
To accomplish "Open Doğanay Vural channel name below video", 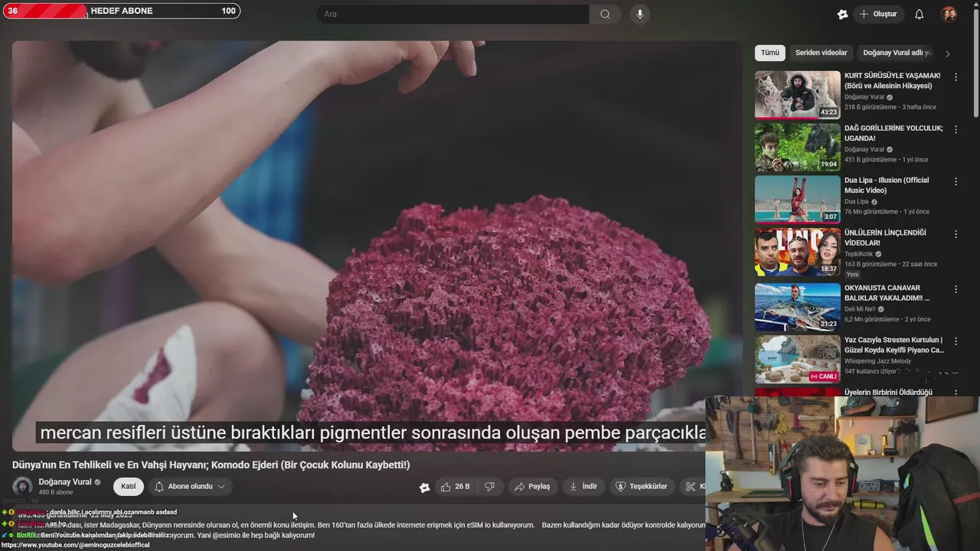I will pos(65,482).
